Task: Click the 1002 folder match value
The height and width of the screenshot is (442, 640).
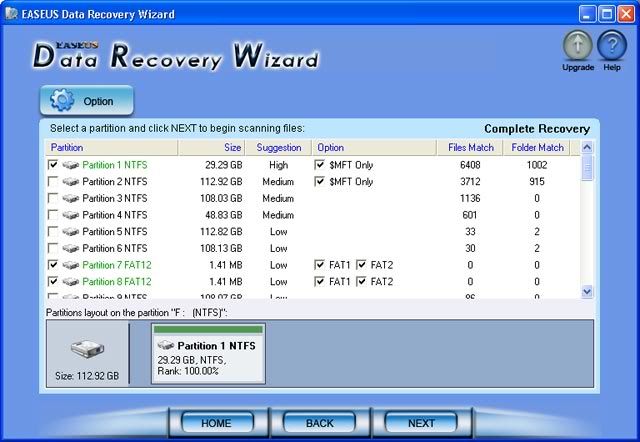Action: pos(537,165)
